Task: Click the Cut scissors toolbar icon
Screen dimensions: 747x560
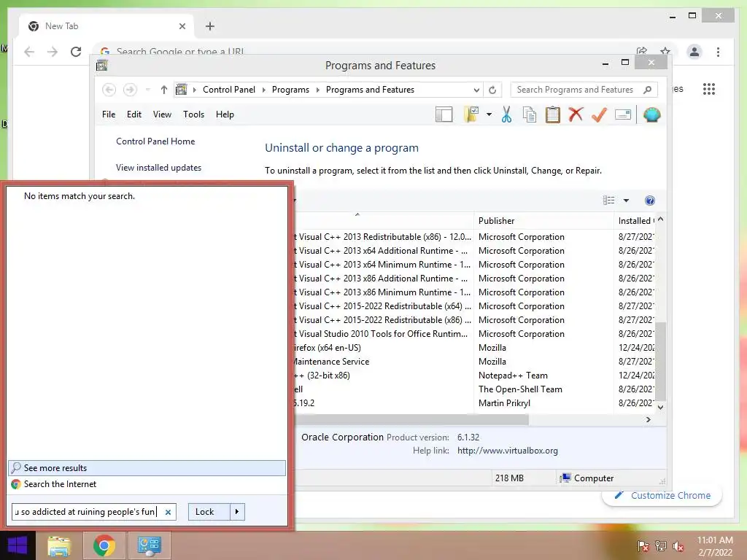Action: pos(506,114)
